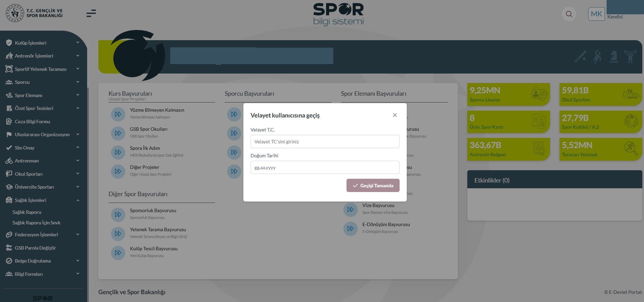Click the GSB Spor Okulları arrow icon
This screenshot has height=302, width=644.
(x=118, y=133)
